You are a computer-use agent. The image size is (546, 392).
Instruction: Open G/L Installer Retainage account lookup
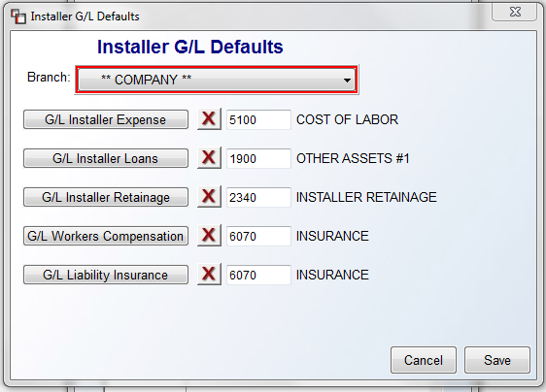tap(106, 197)
